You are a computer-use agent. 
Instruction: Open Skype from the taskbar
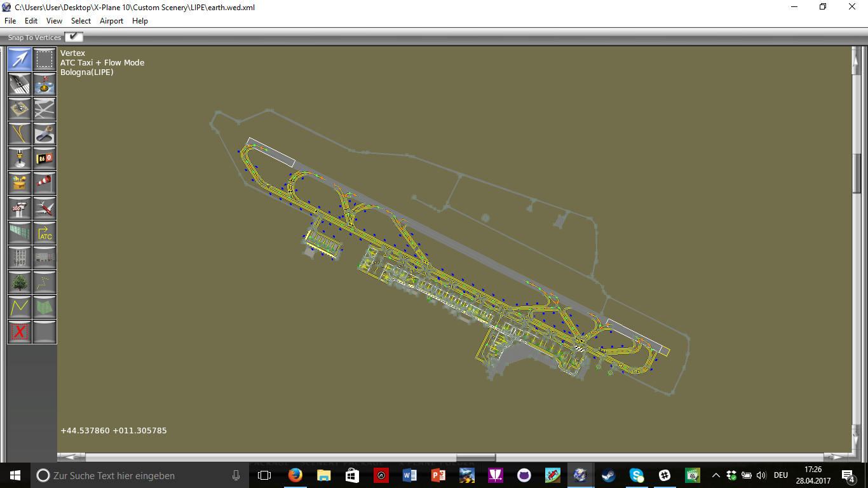point(637,475)
